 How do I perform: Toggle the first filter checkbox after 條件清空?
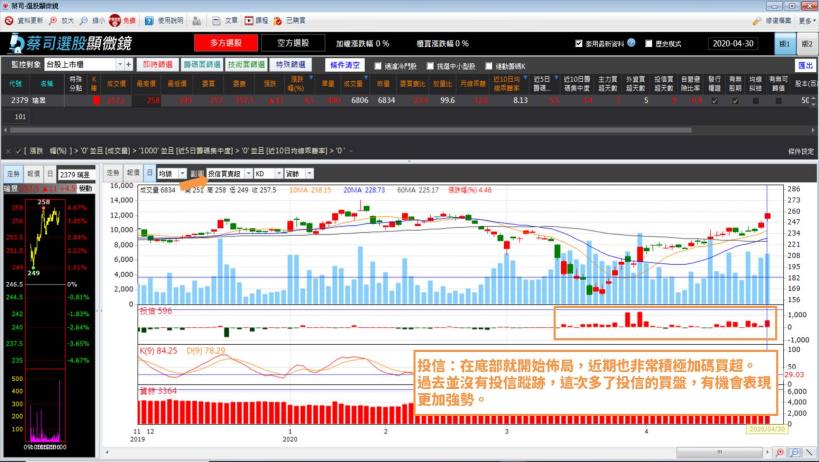[378, 66]
